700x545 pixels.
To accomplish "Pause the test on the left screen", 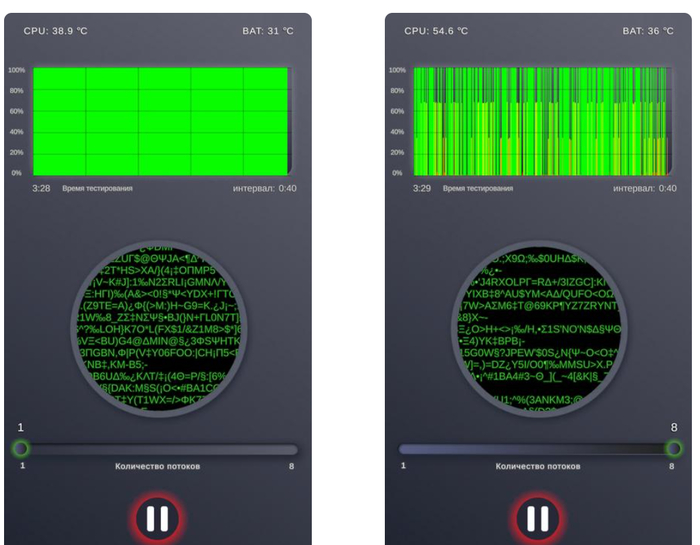I will pyautogui.click(x=157, y=518).
